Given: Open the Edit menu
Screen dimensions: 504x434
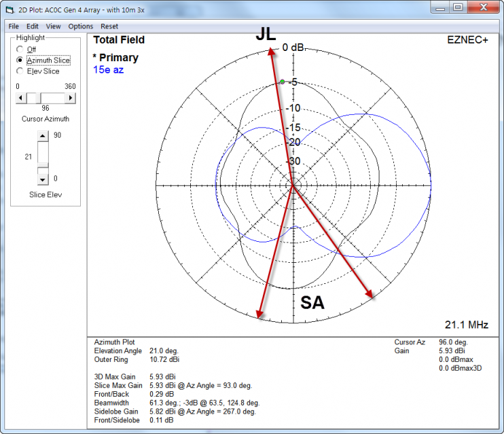Looking at the screenshot, I should (x=32, y=26).
